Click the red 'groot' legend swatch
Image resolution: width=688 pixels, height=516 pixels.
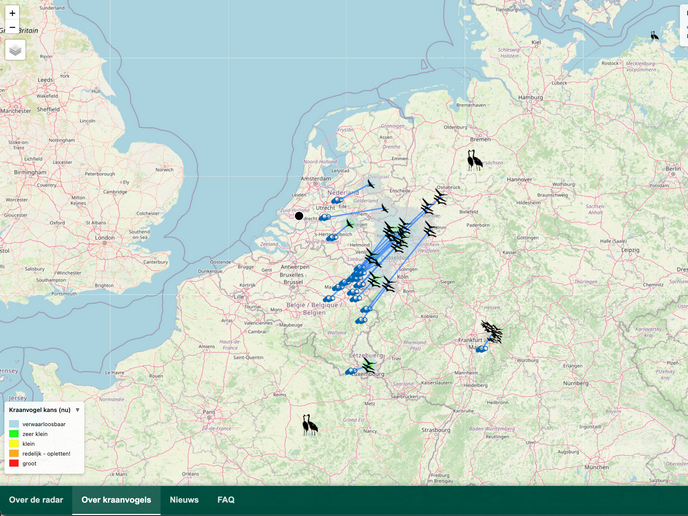tap(14, 463)
